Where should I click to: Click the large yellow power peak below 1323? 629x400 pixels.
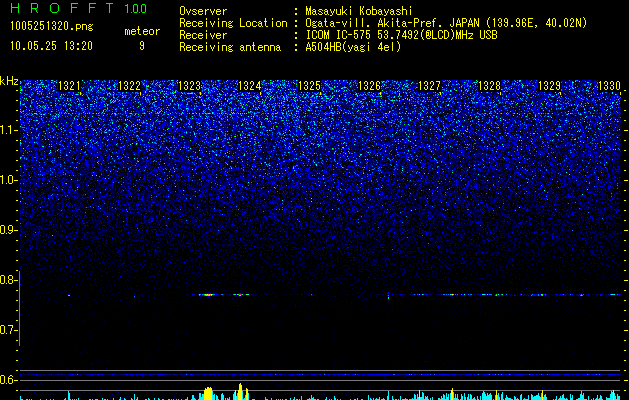(208, 394)
